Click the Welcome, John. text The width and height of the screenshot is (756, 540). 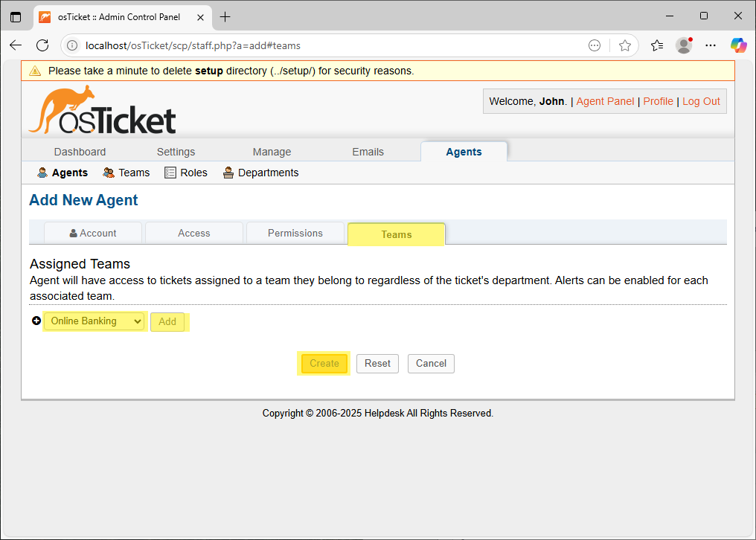[528, 101]
